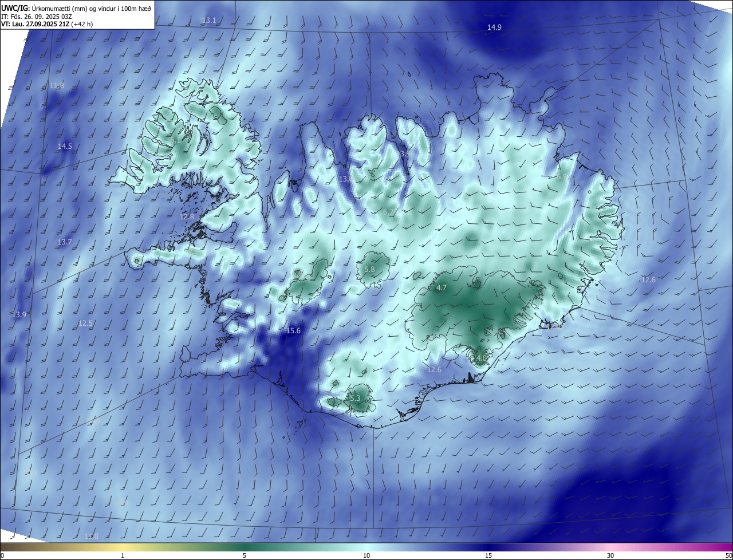Click the 13.7 value label
Viewport: 733px width, 560px height.
65,242
